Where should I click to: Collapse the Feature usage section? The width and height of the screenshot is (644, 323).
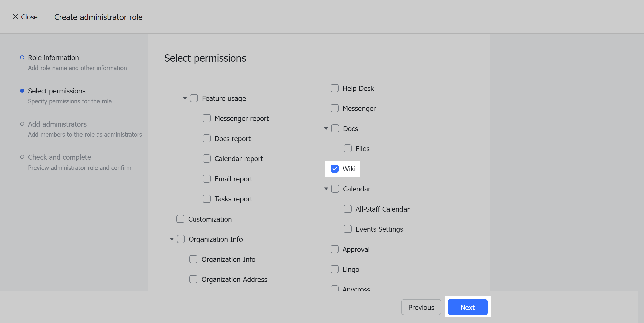pyautogui.click(x=185, y=98)
